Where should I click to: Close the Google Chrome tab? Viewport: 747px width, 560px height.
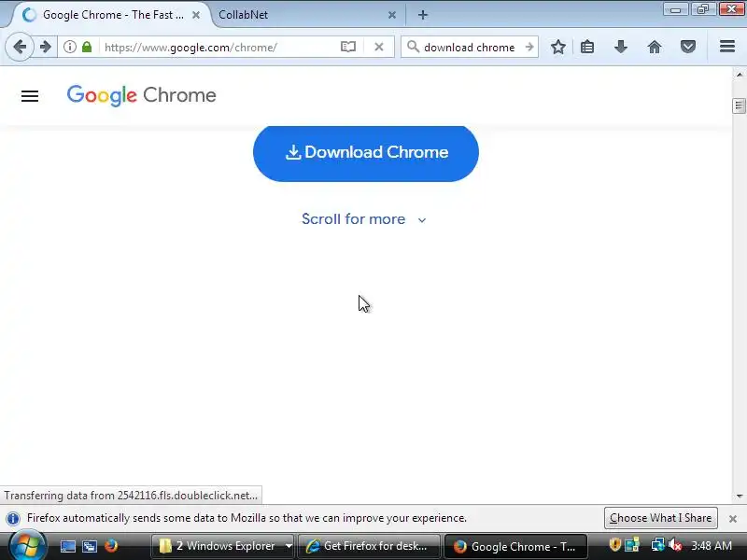pyautogui.click(x=196, y=15)
